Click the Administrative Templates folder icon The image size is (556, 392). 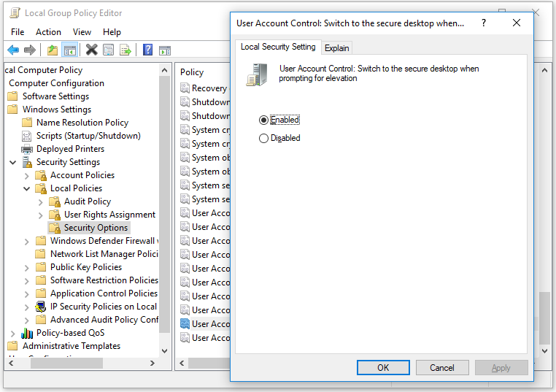click(x=12, y=346)
